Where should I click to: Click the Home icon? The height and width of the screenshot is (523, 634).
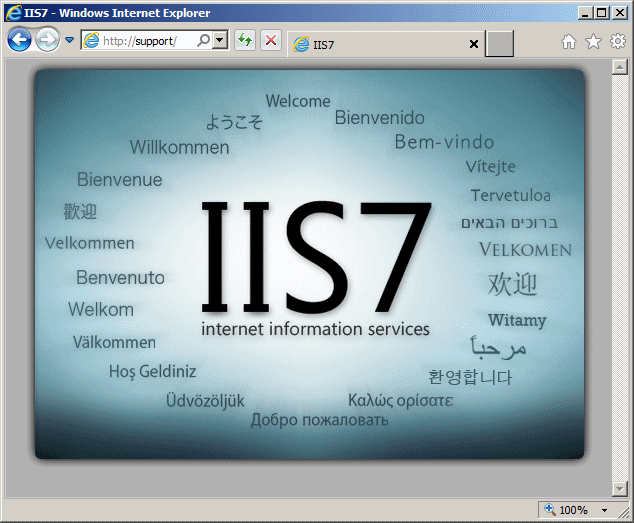[569, 41]
